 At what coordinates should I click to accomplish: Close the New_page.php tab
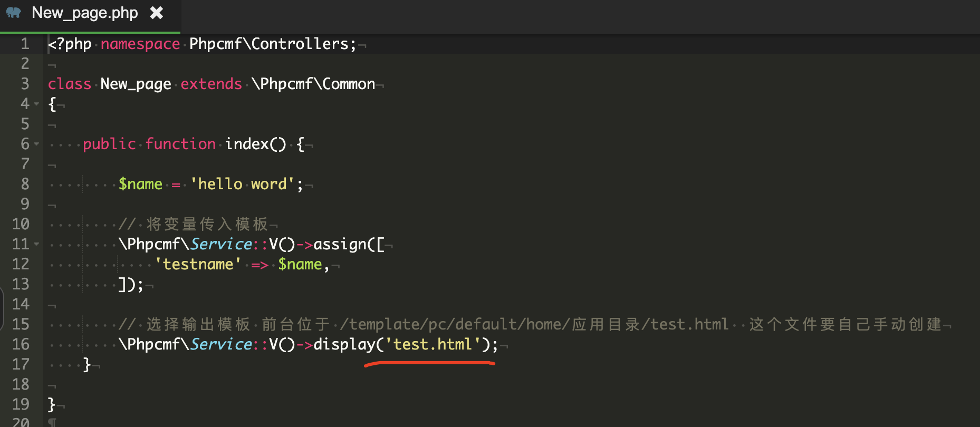pyautogui.click(x=156, y=13)
